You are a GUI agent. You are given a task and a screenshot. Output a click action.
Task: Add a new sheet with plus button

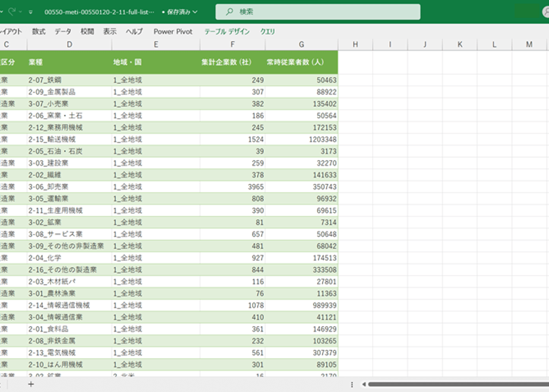coord(31,384)
